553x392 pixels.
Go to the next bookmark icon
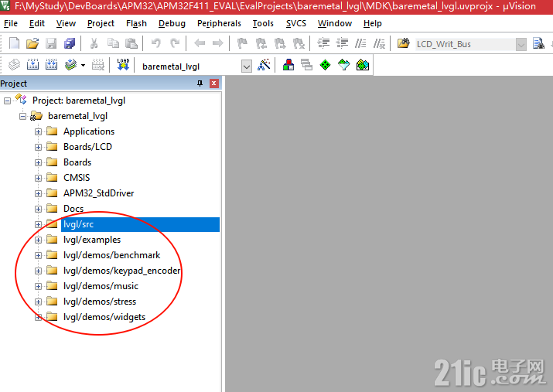pyautogui.click(x=280, y=43)
